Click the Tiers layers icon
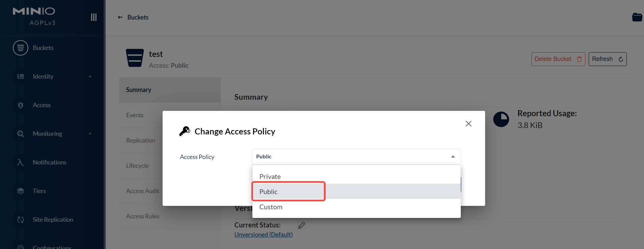Image resolution: width=644 pixels, height=249 pixels. click(x=20, y=191)
